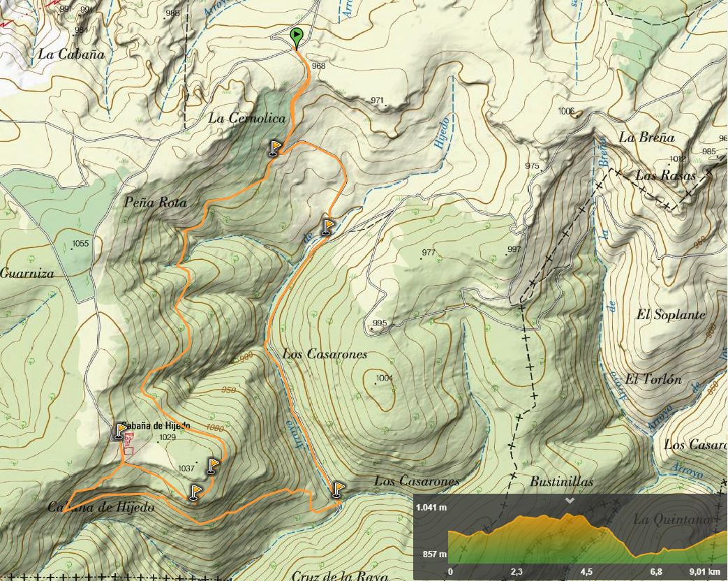
Task: Click the 1.041 m maximum elevation label
Action: click(431, 508)
